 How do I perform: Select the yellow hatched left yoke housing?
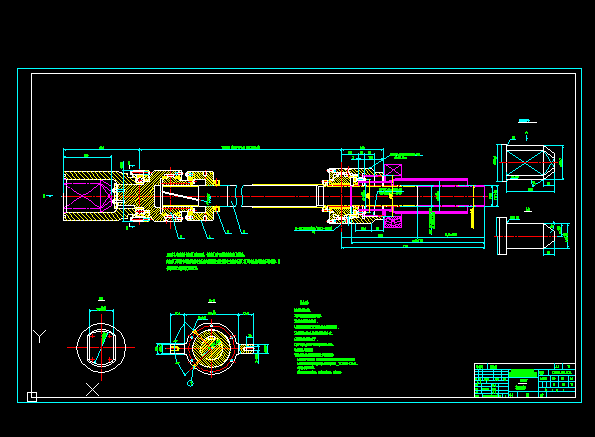[94, 196]
